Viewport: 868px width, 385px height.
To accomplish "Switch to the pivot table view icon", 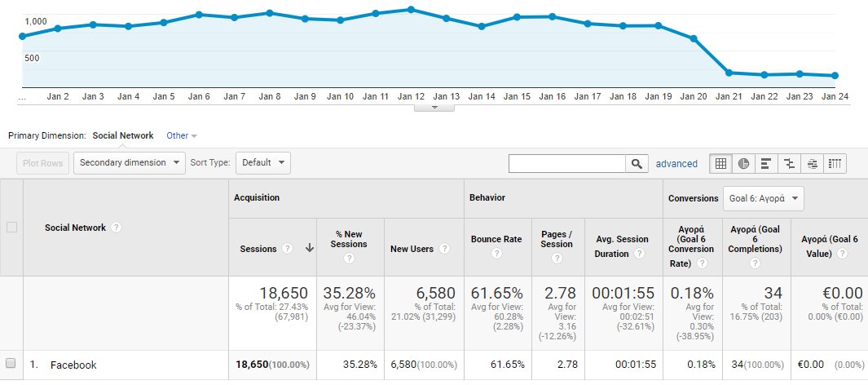I will click(835, 163).
